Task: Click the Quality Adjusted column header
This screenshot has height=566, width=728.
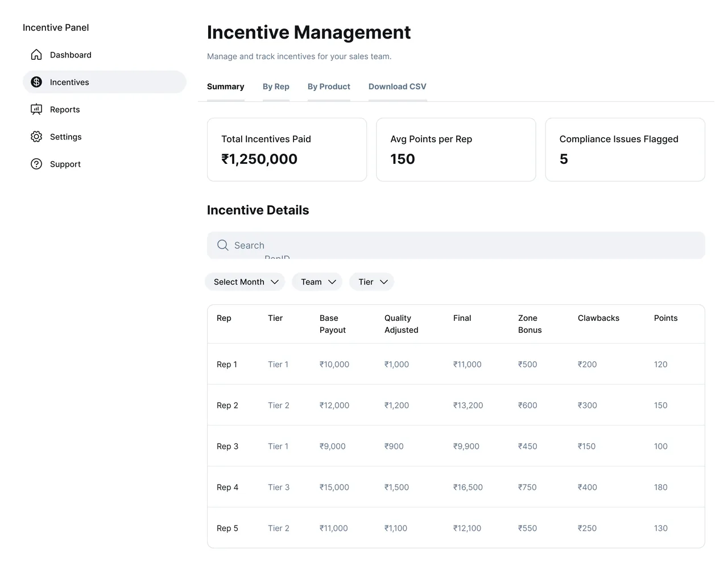Action: [x=402, y=324]
